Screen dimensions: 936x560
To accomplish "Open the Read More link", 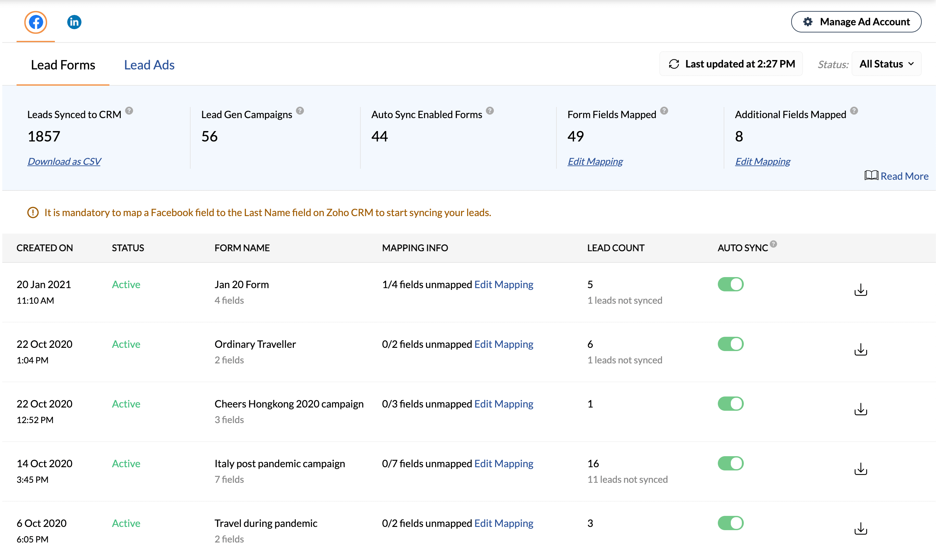I will 904,176.
